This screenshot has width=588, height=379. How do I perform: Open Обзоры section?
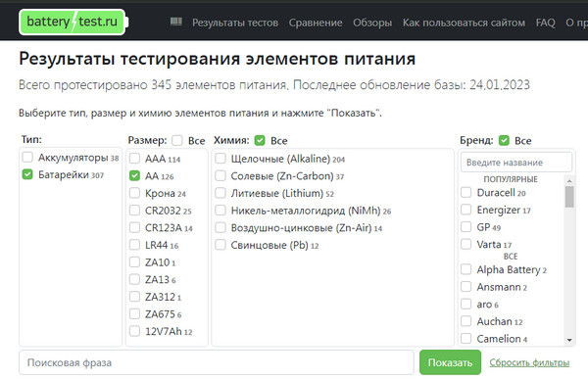(372, 23)
